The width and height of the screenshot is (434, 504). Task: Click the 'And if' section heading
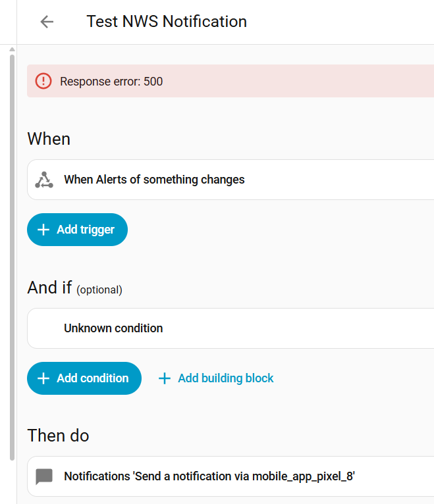tap(49, 288)
